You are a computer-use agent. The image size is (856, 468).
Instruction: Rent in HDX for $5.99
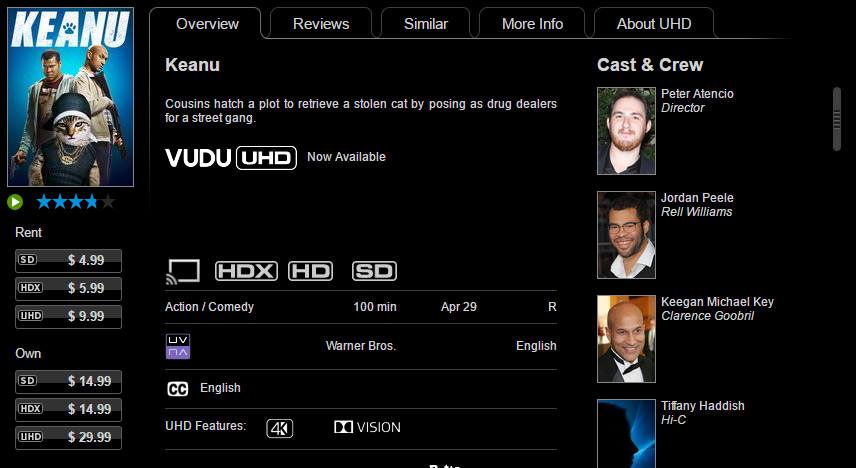point(68,288)
